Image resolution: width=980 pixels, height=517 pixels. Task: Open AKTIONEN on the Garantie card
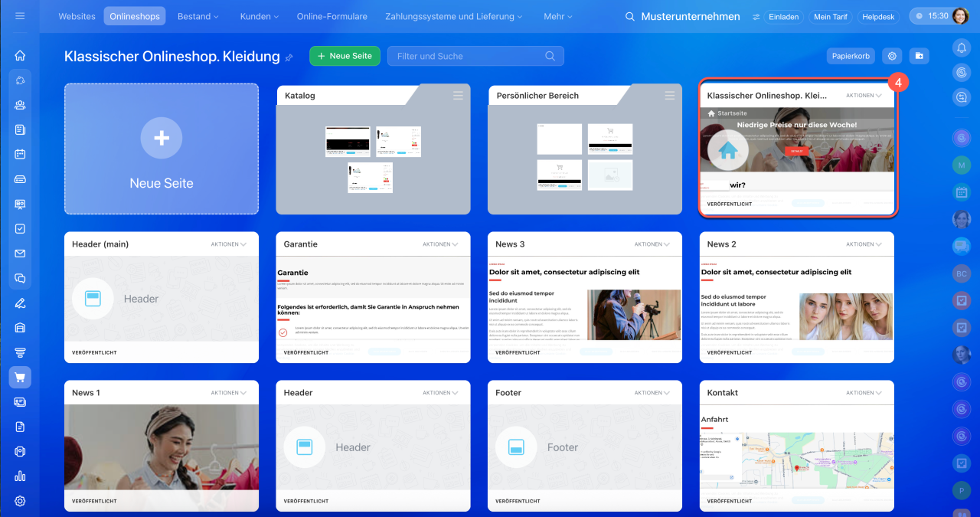[440, 244]
